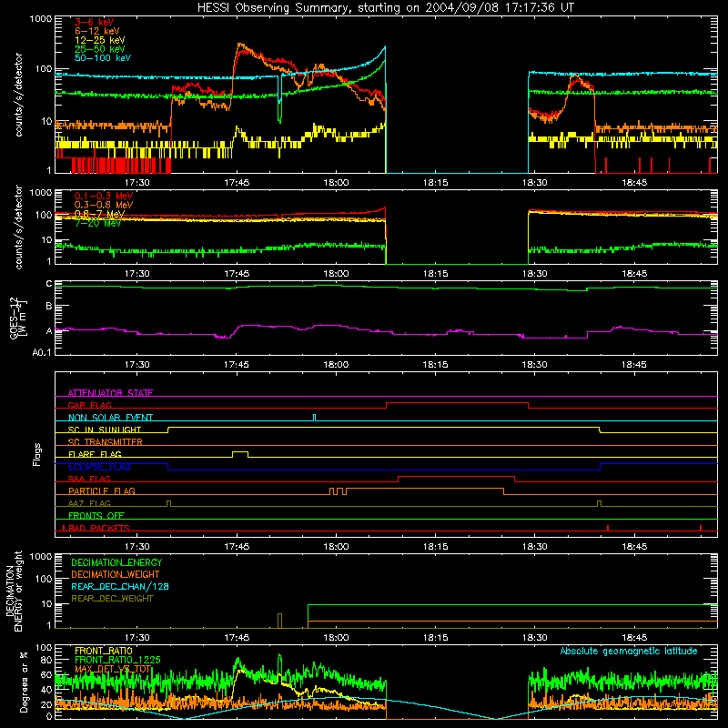The width and height of the screenshot is (728, 728).
Task: Select the PARTICLE_FLAG label
Action: click(102, 490)
